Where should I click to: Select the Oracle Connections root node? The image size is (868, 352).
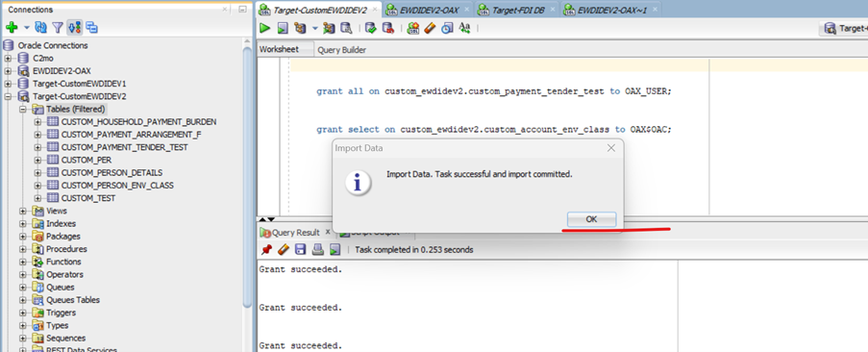click(53, 45)
